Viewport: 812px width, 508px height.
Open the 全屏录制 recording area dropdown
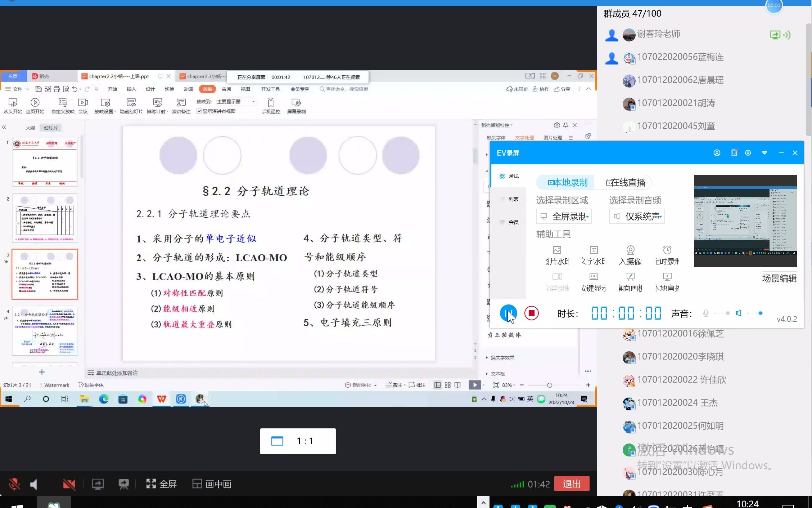(564, 217)
